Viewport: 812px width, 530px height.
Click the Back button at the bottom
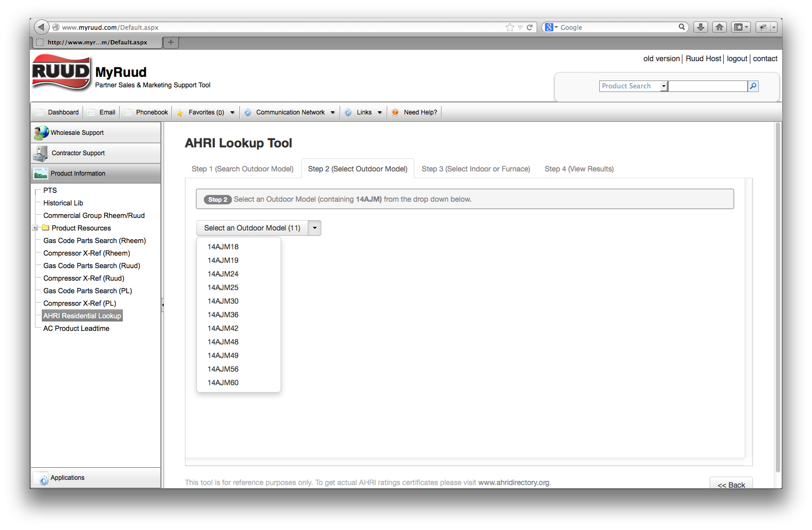point(731,485)
